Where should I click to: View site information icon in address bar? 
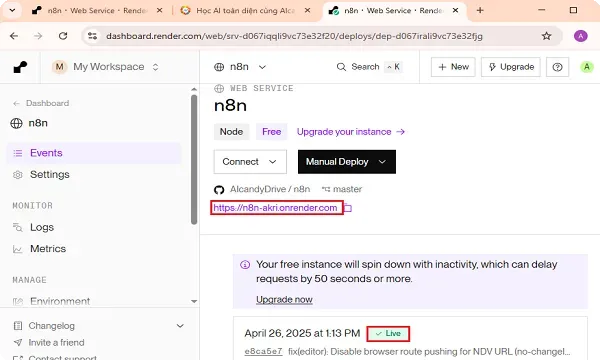pyautogui.click(x=92, y=36)
